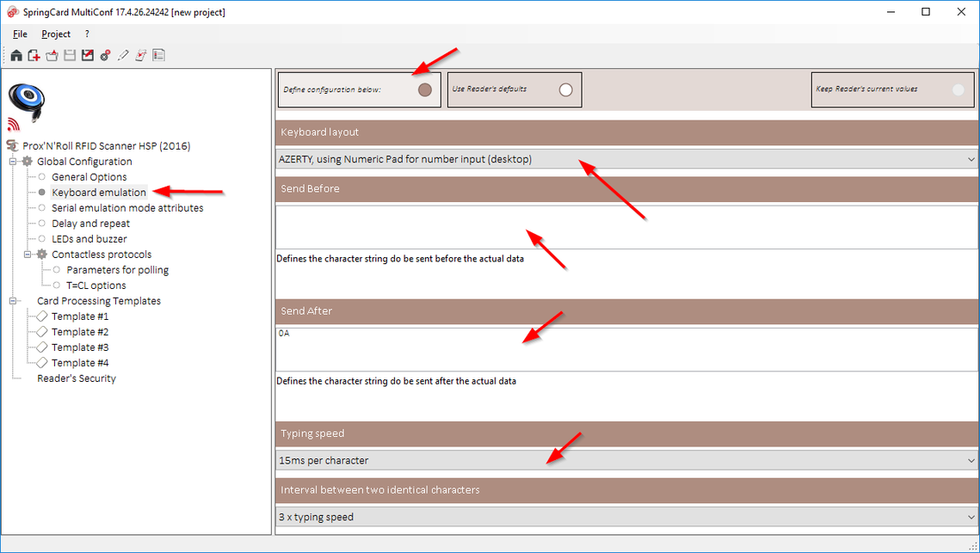Click the Prox'N'Roll reader device image
The width and height of the screenshot is (980, 553).
(27, 101)
